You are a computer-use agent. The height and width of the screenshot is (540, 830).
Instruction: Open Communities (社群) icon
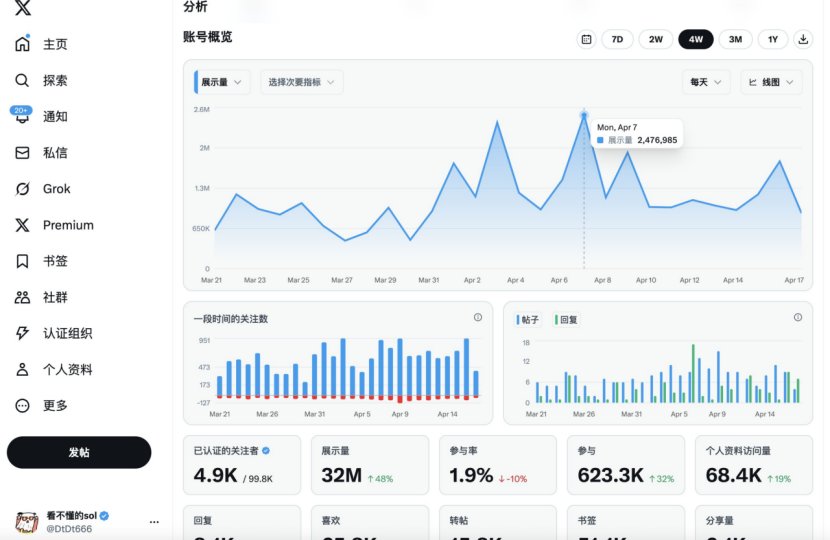coord(22,297)
